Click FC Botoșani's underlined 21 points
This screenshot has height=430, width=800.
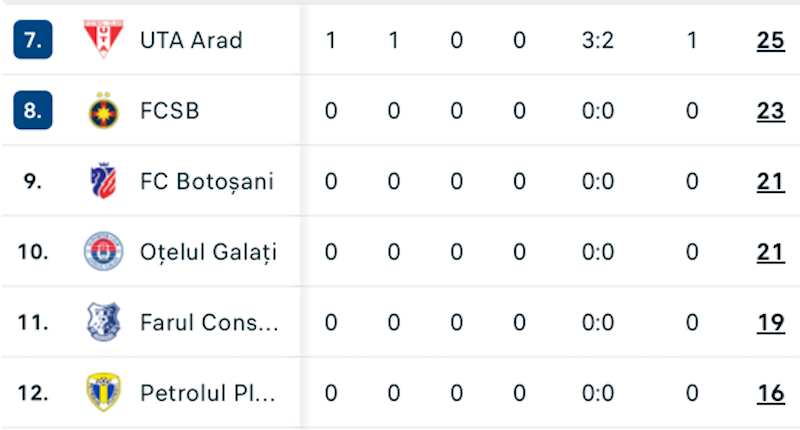tap(770, 182)
